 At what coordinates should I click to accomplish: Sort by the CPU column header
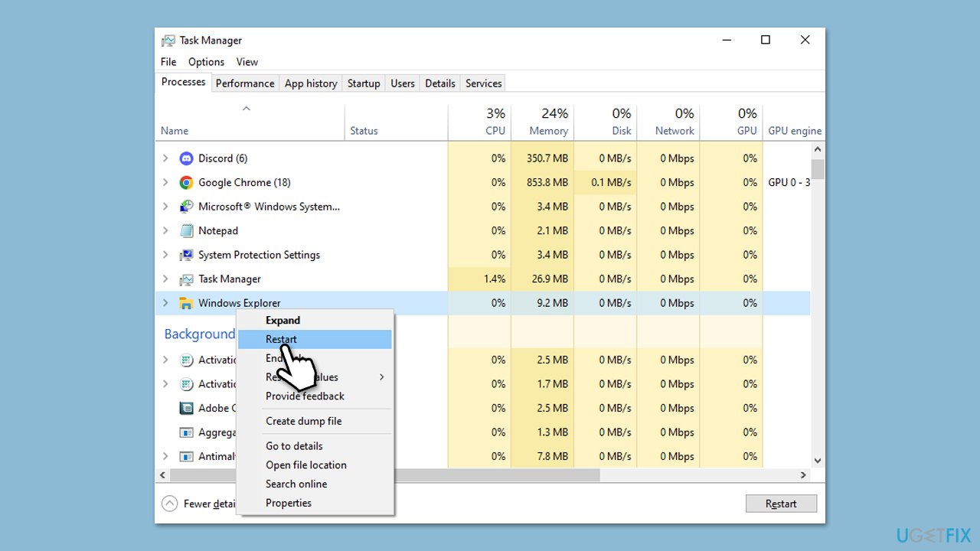[479, 122]
